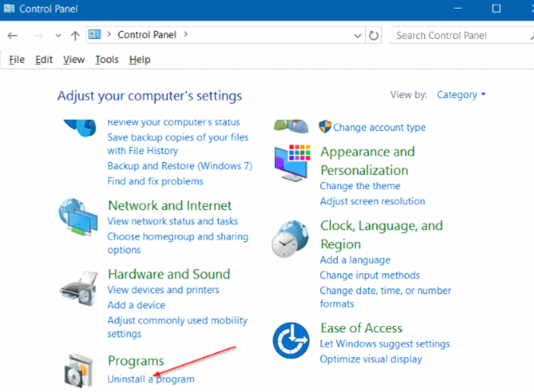
Task: Open the View menu
Action: point(73,60)
